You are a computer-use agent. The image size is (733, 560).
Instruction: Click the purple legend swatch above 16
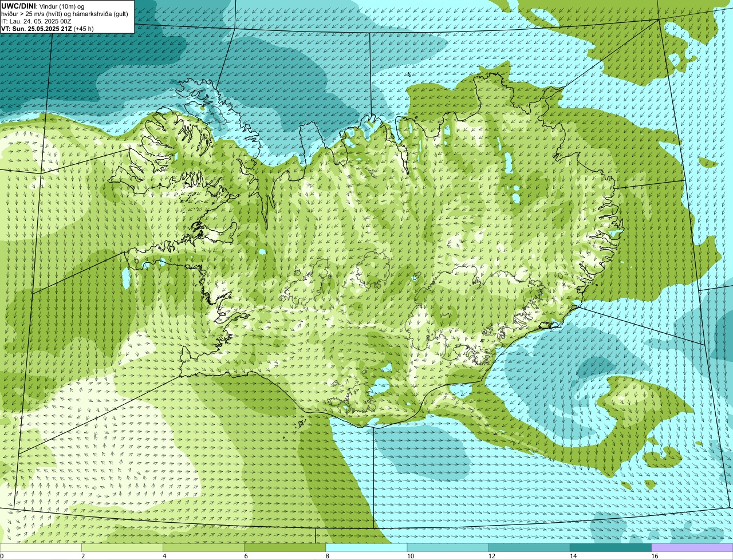tap(692, 548)
